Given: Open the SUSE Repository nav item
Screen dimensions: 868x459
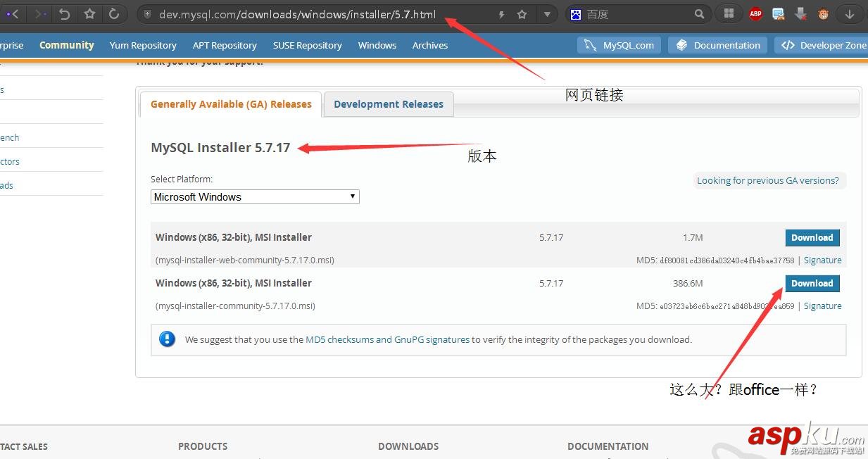Looking at the screenshot, I should click(x=307, y=45).
